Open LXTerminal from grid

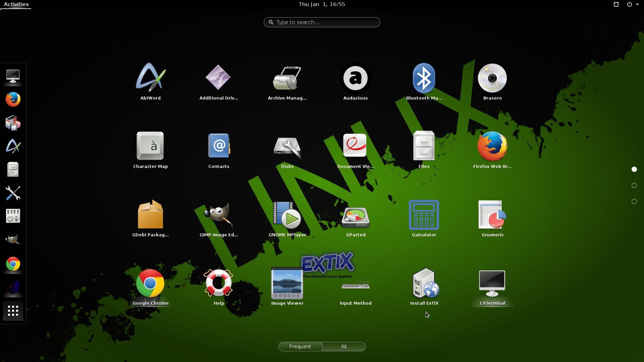[492, 287]
